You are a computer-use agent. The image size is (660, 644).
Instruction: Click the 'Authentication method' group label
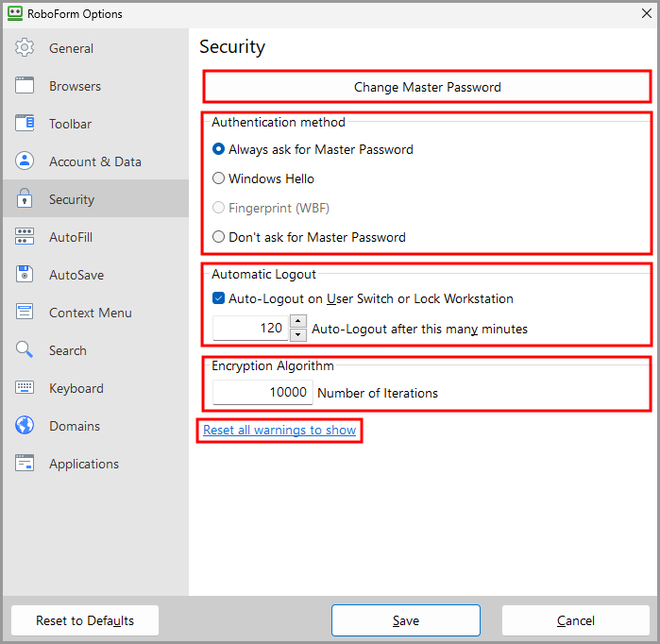tap(279, 122)
